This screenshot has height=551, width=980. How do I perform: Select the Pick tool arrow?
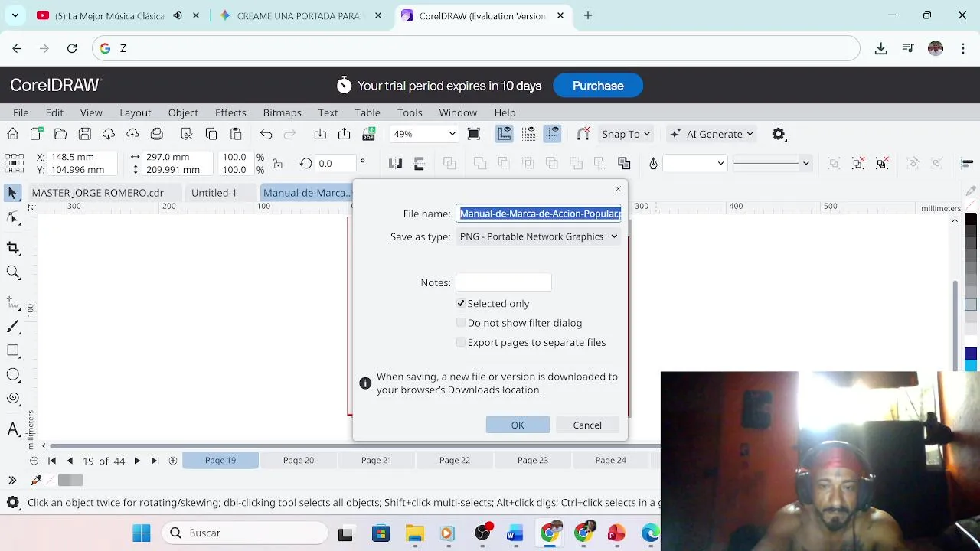(13, 193)
